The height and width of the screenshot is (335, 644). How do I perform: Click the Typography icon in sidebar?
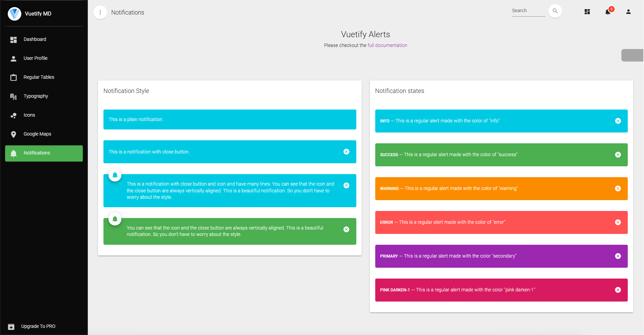point(14,97)
